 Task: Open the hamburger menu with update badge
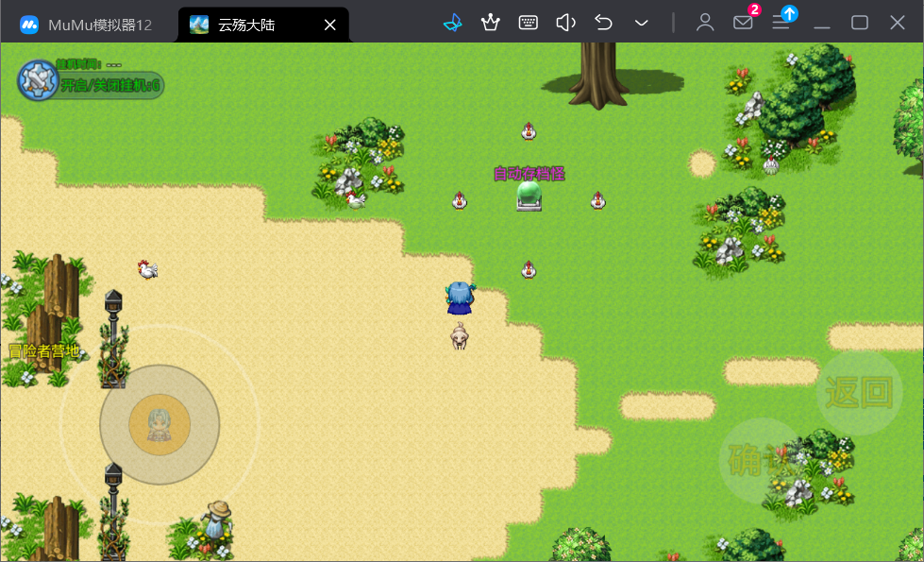click(x=781, y=23)
